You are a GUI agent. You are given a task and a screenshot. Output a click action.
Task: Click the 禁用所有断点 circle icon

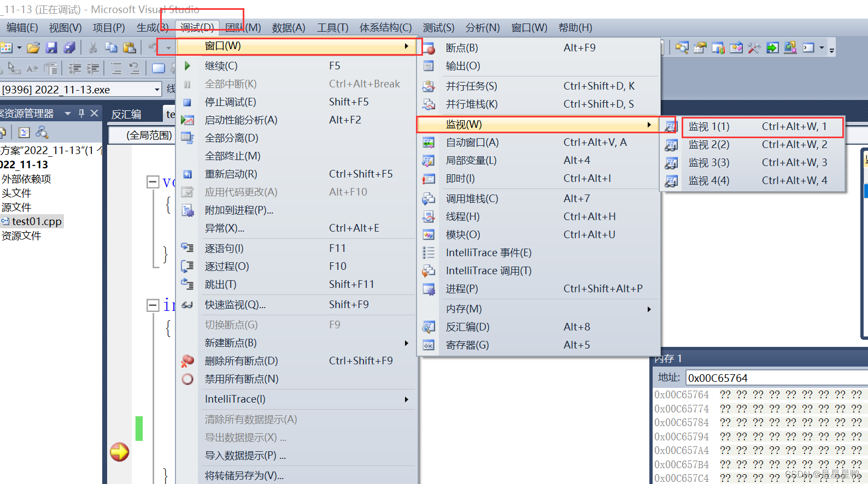click(187, 379)
